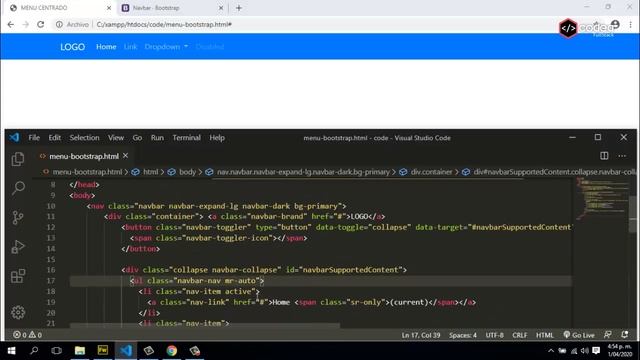
Task: Open File Explorer from taskbar
Action: click(80, 351)
